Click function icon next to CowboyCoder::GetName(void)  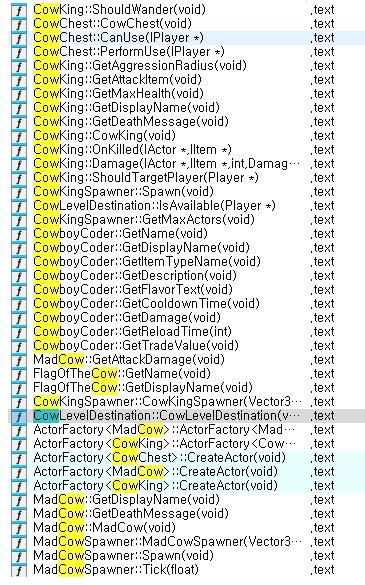(x=19, y=234)
